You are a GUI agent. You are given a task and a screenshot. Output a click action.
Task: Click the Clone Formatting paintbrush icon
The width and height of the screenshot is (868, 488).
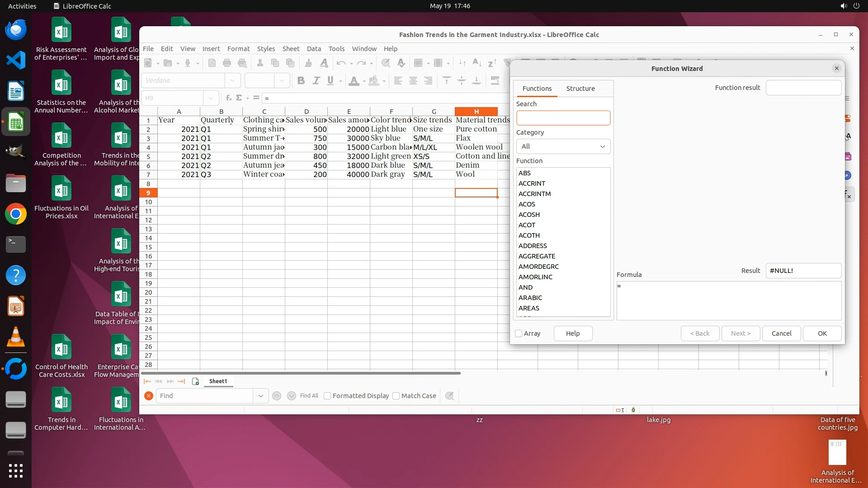pyautogui.click(x=308, y=63)
